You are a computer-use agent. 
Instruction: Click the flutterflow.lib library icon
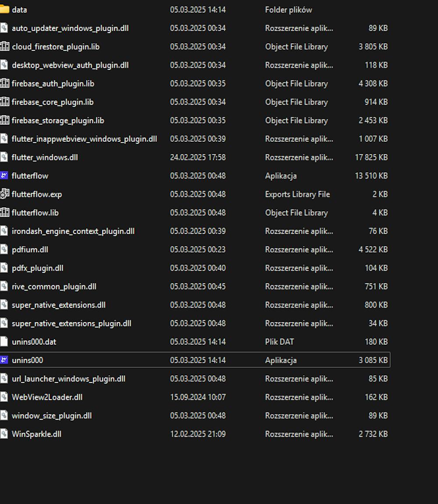pyautogui.click(x=4, y=213)
